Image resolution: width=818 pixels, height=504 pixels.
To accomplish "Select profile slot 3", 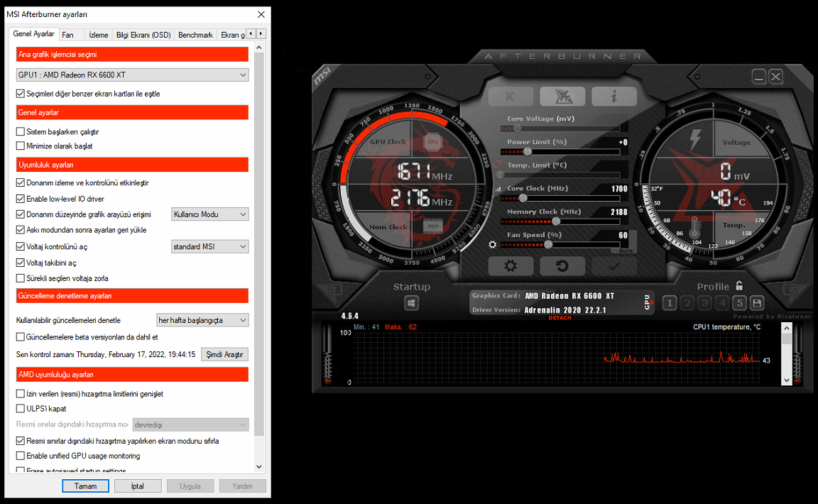I will click(x=705, y=302).
